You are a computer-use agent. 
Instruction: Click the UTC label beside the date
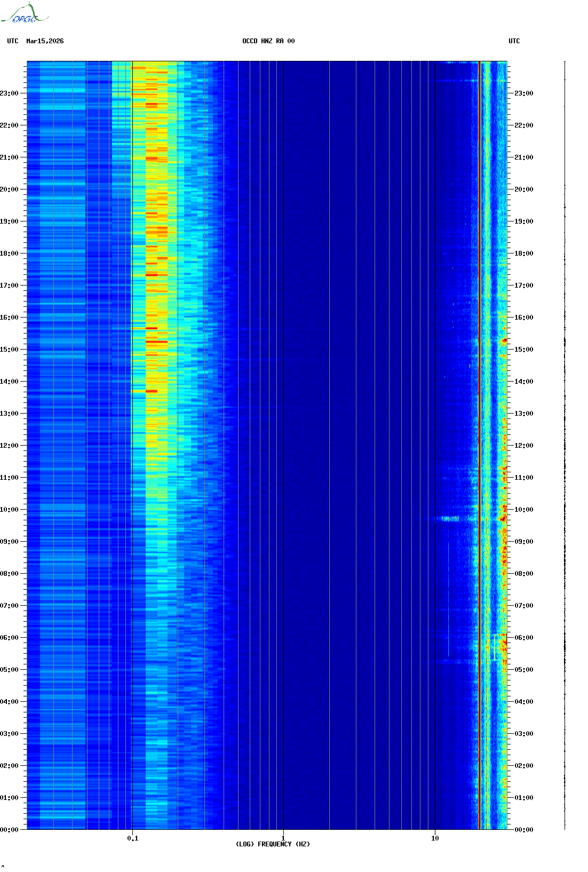tap(13, 41)
